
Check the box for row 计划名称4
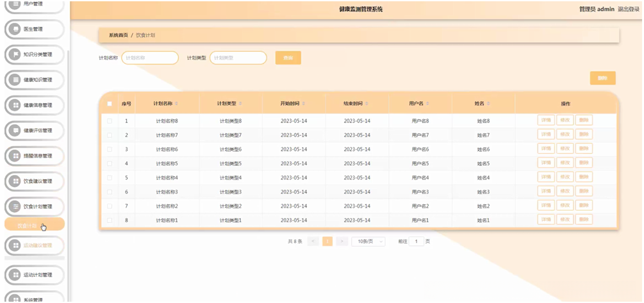(110, 178)
